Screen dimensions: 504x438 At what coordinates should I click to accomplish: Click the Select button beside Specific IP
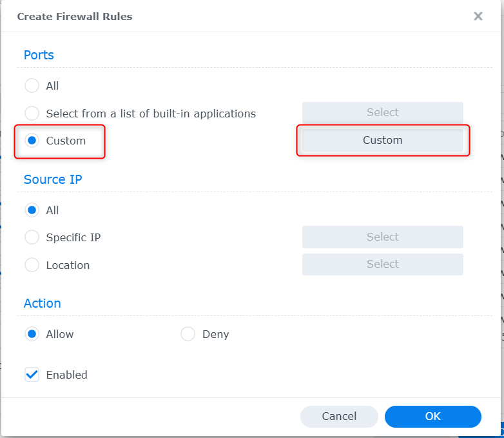[382, 237]
